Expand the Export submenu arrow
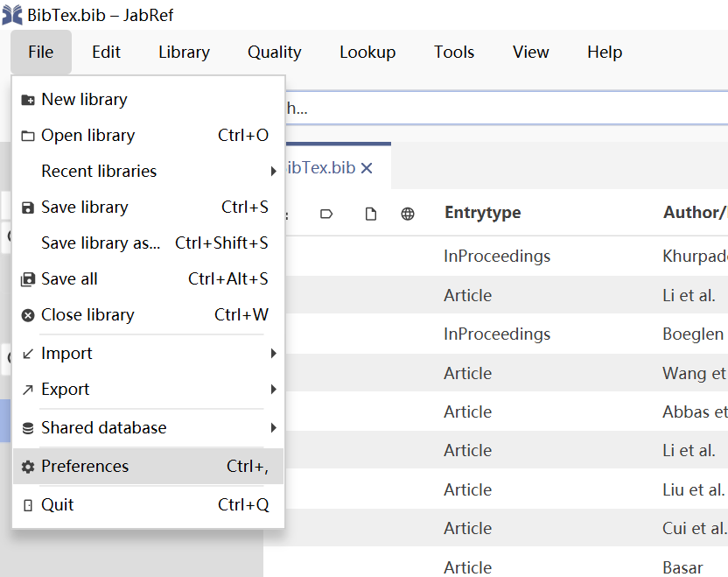Viewport: 728px width, 577px height. [273, 390]
